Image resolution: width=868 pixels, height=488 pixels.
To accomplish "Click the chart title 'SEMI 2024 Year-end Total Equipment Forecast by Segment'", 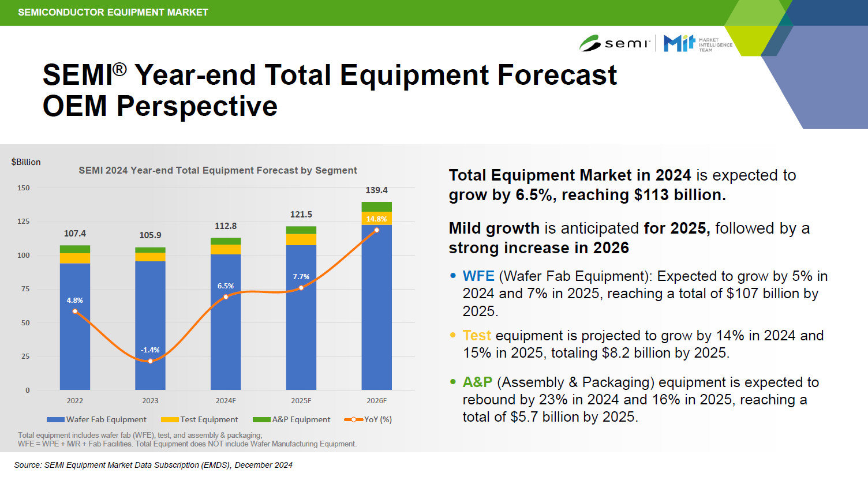I will pyautogui.click(x=218, y=171).
